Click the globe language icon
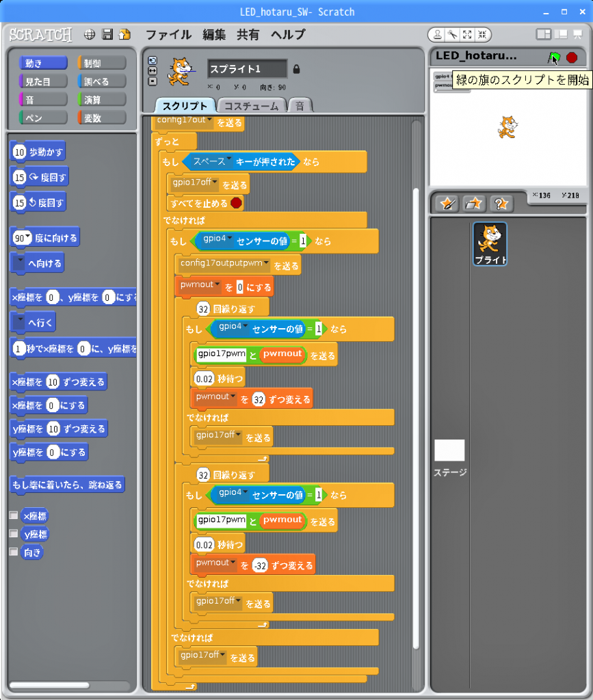The height and width of the screenshot is (700, 593). [x=90, y=34]
